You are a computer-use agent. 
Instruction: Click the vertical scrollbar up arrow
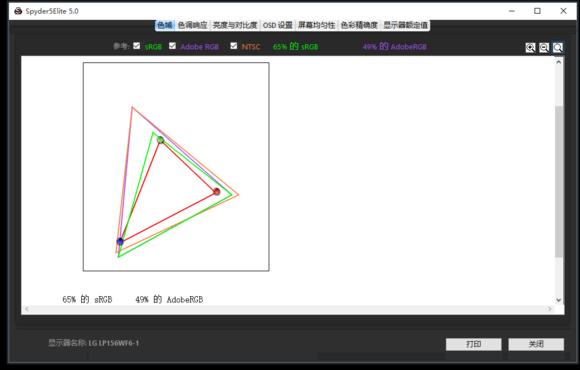[x=559, y=62]
